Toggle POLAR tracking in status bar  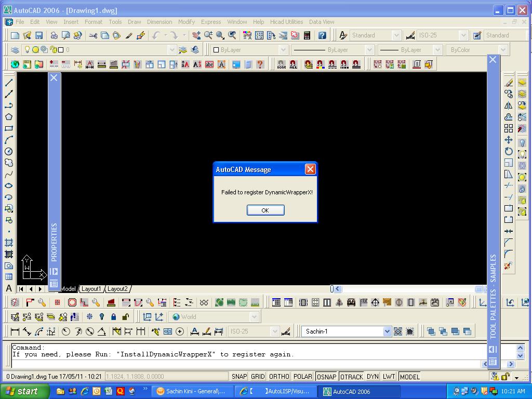[303, 377]
